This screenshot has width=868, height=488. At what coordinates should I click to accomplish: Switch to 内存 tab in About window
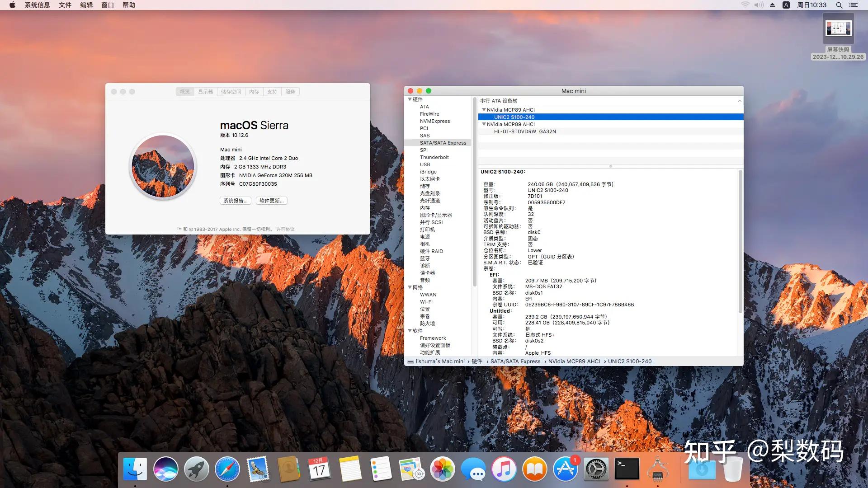pos(254,92)
